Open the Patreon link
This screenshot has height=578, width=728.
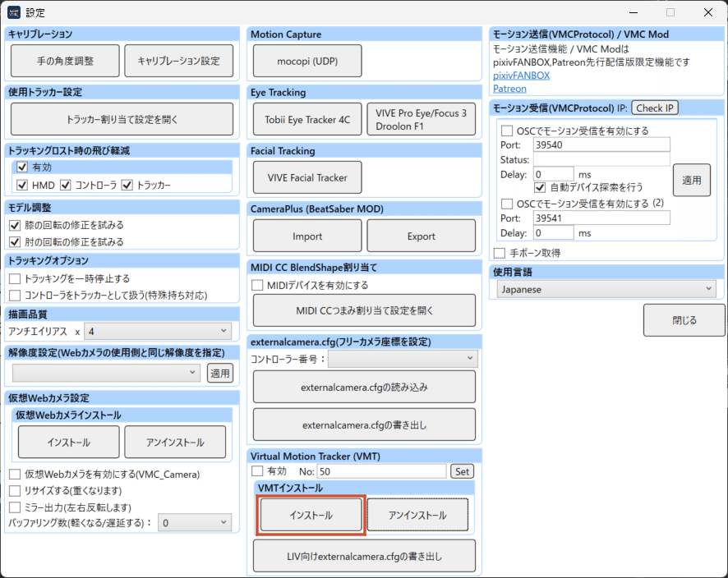509,89
